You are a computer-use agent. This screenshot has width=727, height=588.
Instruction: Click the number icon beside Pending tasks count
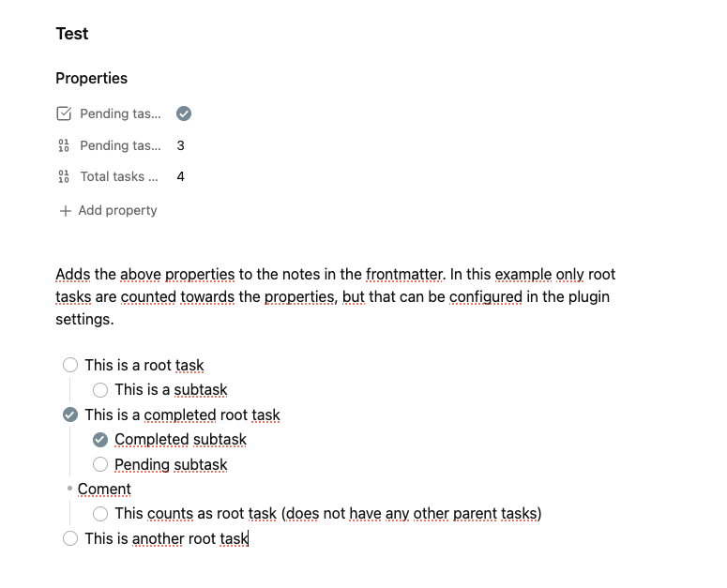click(x=64, y=145)
